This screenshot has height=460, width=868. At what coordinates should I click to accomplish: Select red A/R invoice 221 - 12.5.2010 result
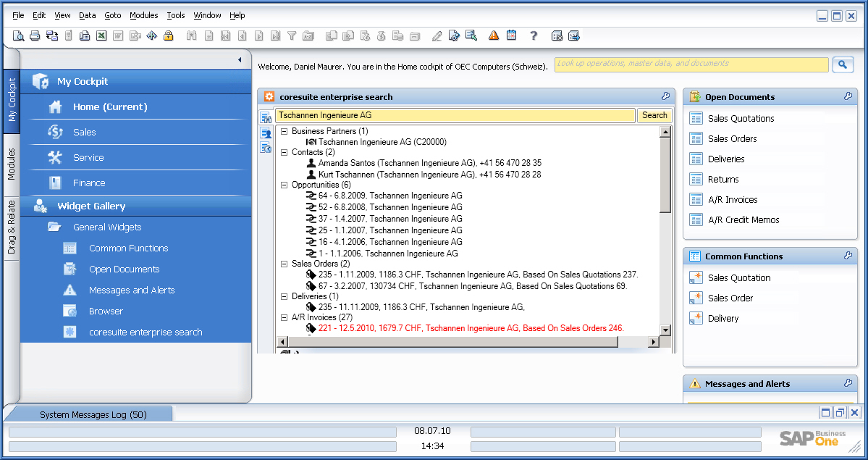click(x=471, y=328)
